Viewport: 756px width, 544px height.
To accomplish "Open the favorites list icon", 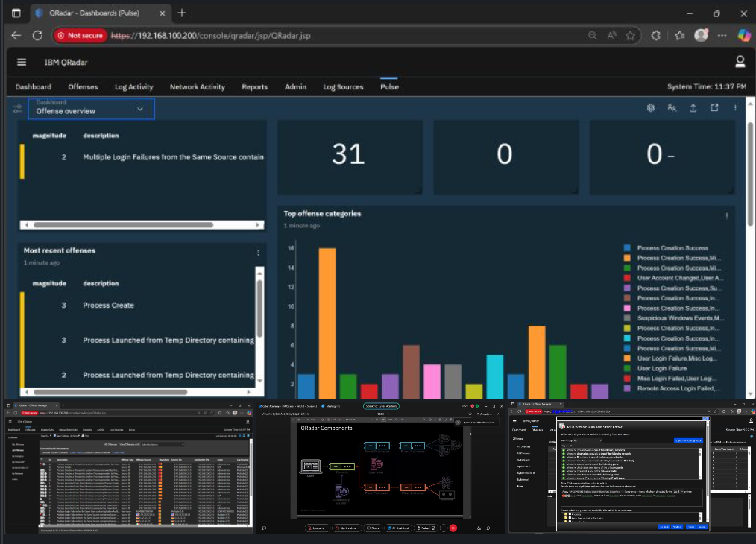I will (680, 35).
